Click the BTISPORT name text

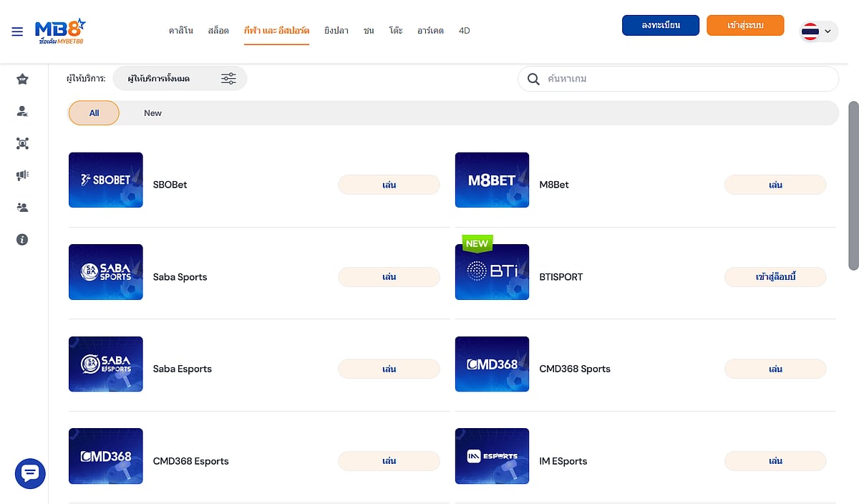click(561, 277)
